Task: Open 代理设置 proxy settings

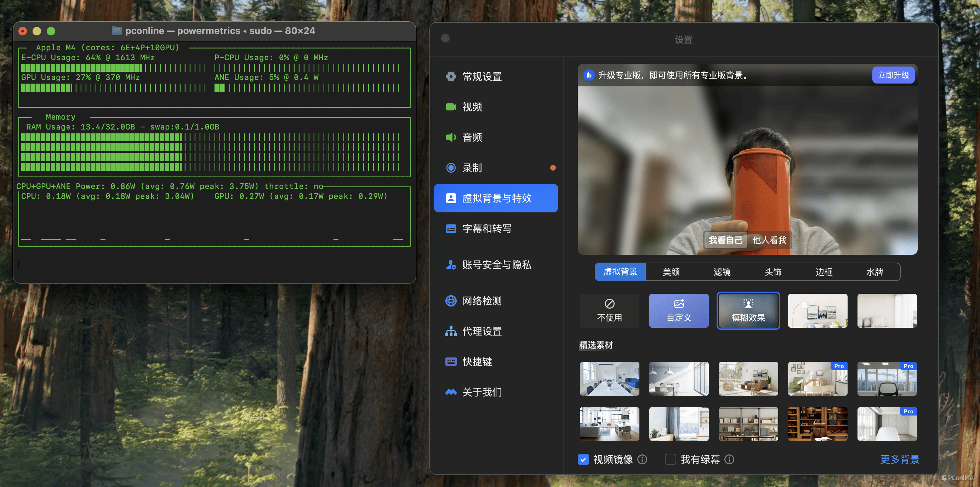Action: 481,331
